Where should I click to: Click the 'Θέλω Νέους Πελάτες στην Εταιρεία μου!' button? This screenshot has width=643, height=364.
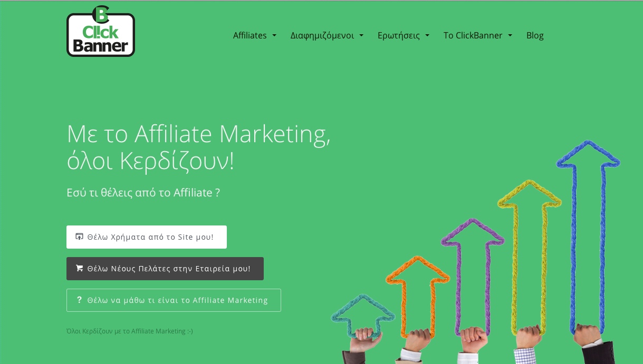[x=165, y=269]
